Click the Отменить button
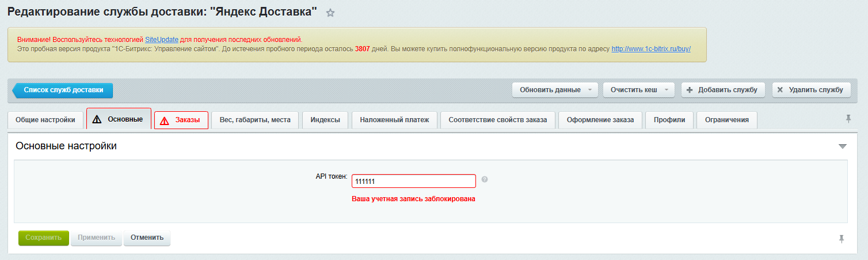868x260 pixels. click(147, 238)
